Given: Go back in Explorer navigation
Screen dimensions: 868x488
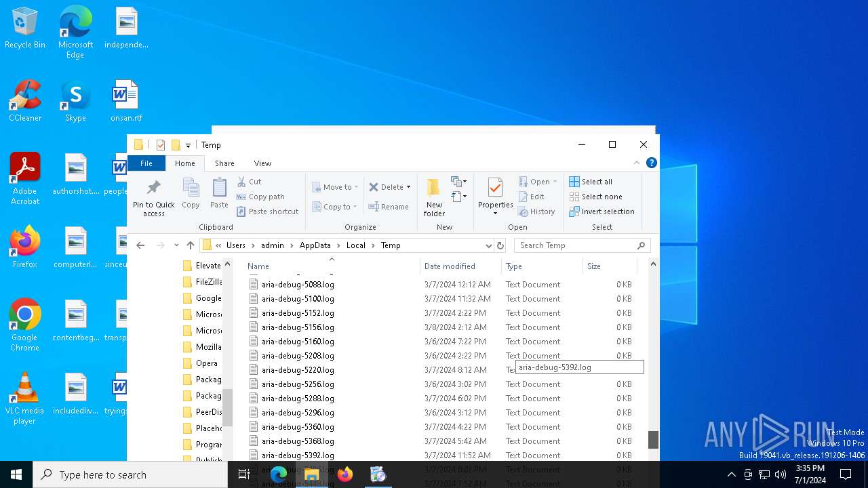Looking at the screenshot, I should point(140,245).
